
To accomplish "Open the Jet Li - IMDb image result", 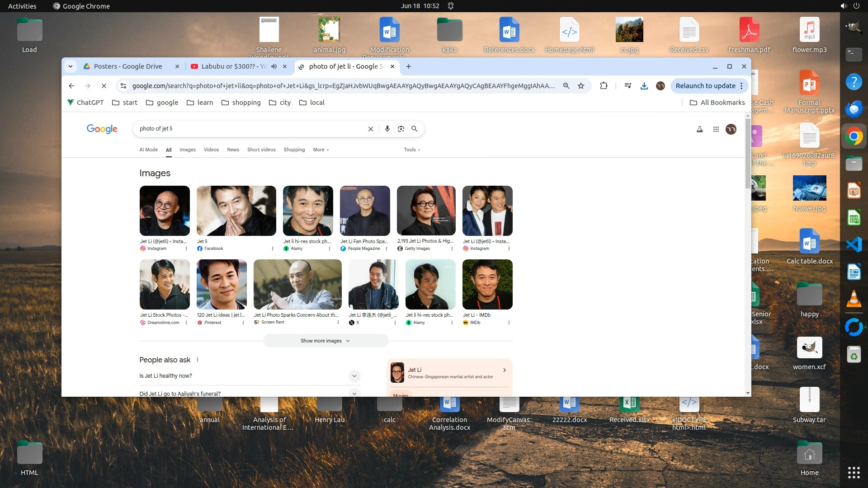I will click(x=487, y=285).
